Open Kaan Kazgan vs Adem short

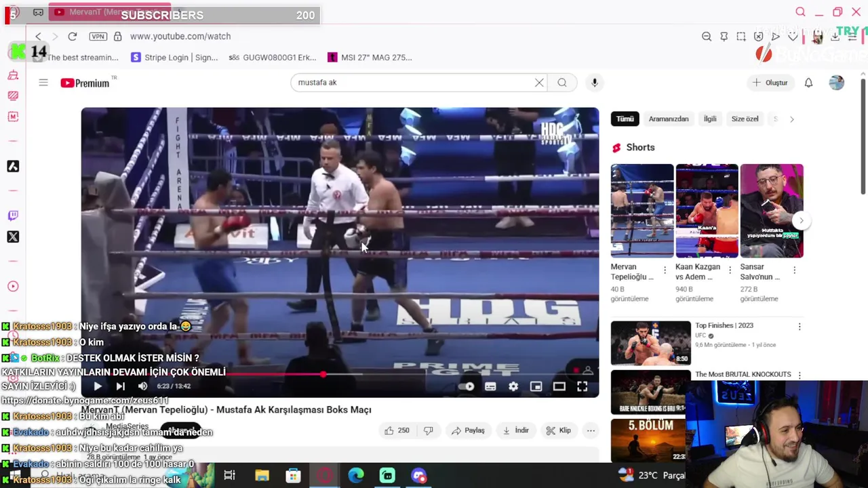point(707,211)
